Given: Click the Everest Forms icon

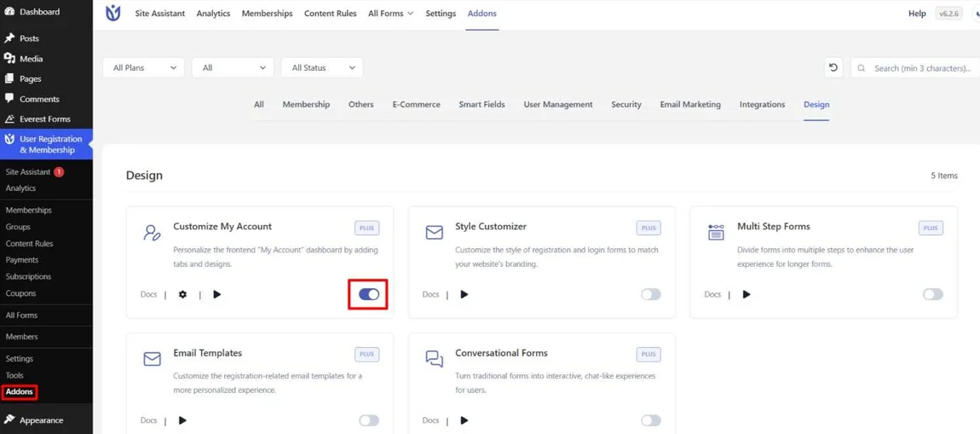Looking at the screenshot, I should pyautogui.click(x=9, y=119).
